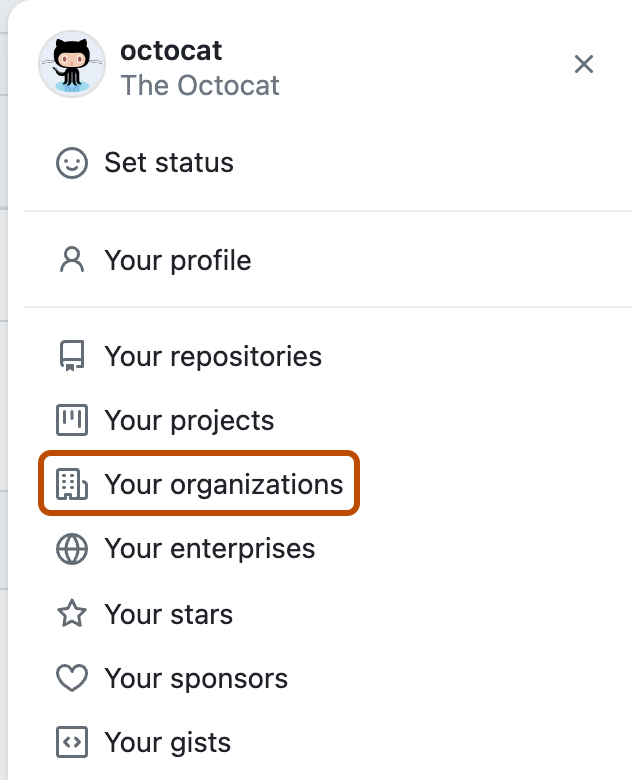This screenshot has height=780, width=638.
Task: Click the sponsors heart icon
Action: click(72, 678)
